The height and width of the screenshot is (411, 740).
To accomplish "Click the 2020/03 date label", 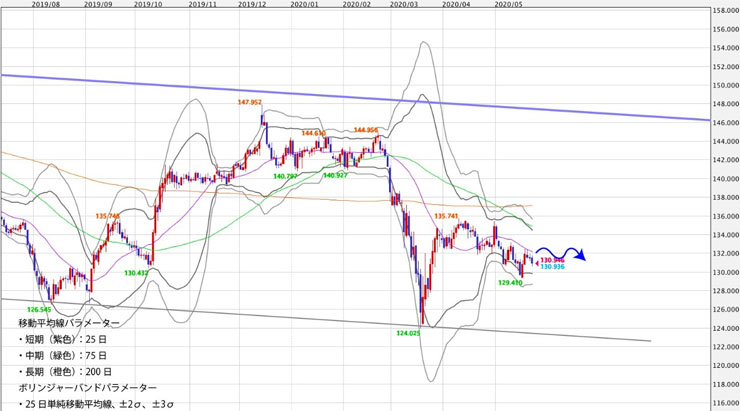I will point(404,4).
